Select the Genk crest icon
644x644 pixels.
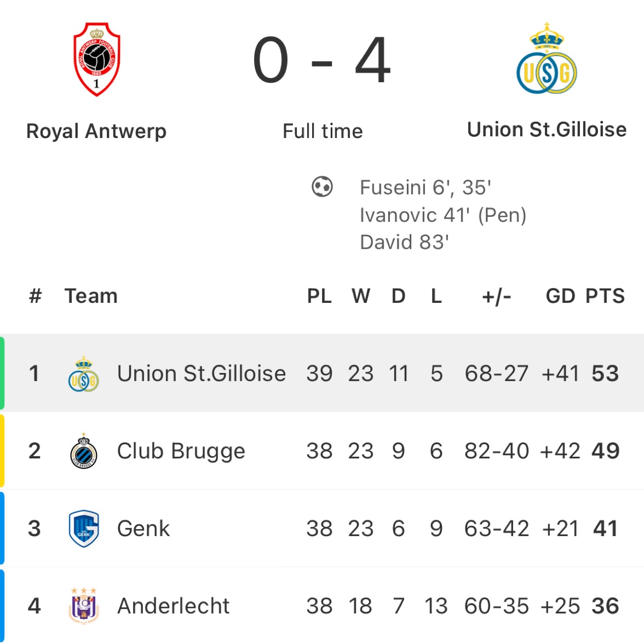coord(84,528)
